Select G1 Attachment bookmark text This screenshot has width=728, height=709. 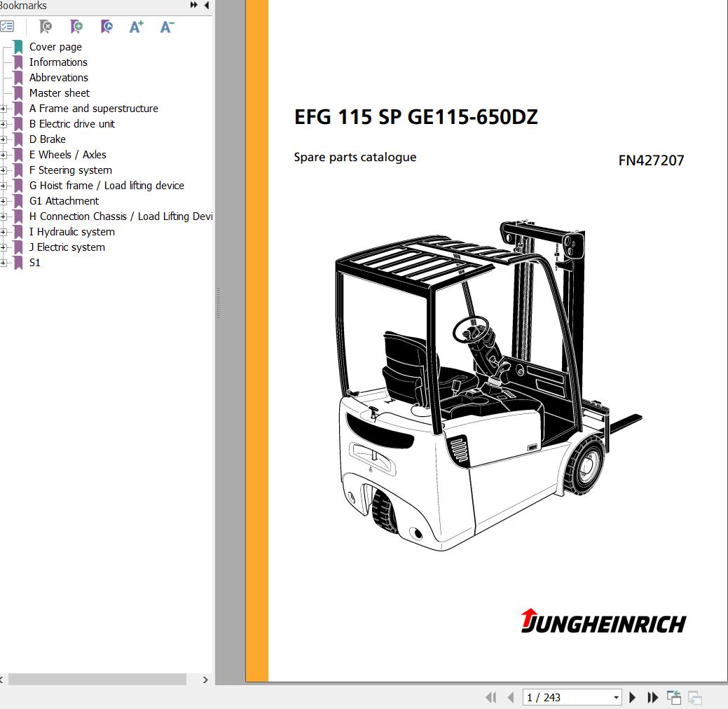tap(64, 201)
